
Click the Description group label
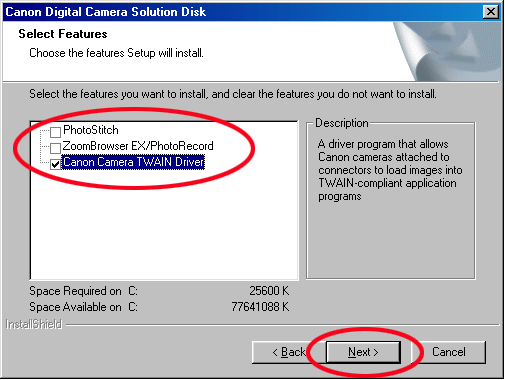tap(342, 123)
